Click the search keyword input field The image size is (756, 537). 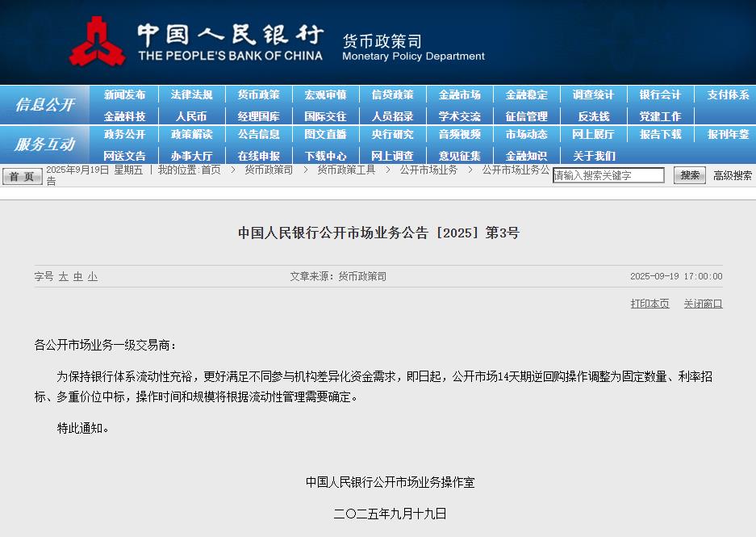pyautogui.click(x=608, y=175)
